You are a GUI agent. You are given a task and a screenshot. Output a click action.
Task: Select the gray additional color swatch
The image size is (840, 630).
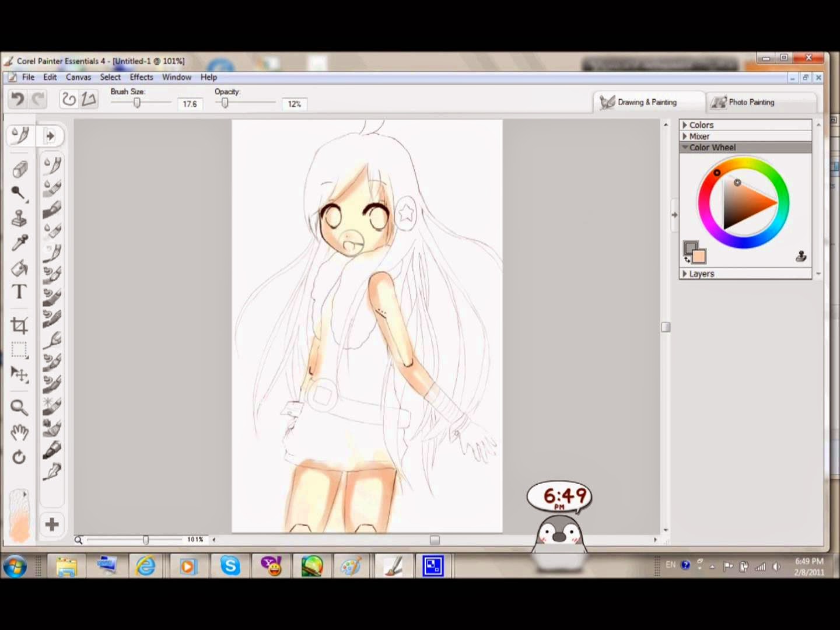click(689, 248)
